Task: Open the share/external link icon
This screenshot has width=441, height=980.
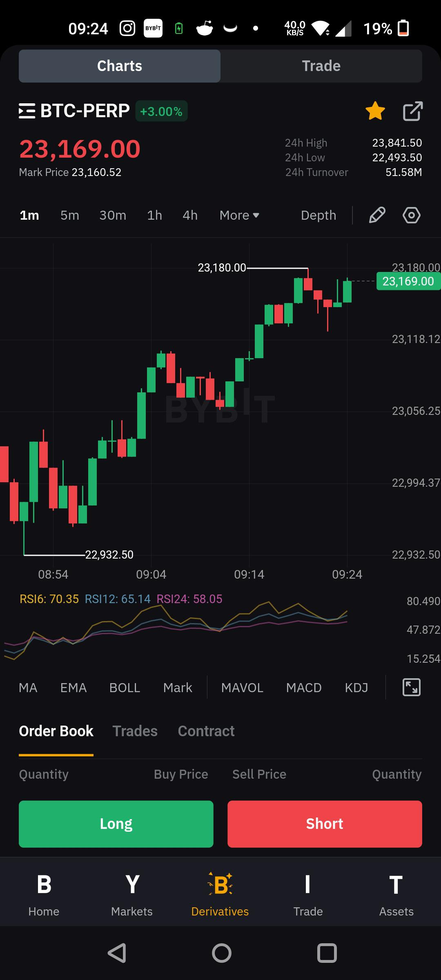Action: pyautogui.click(x=412, y=111)
